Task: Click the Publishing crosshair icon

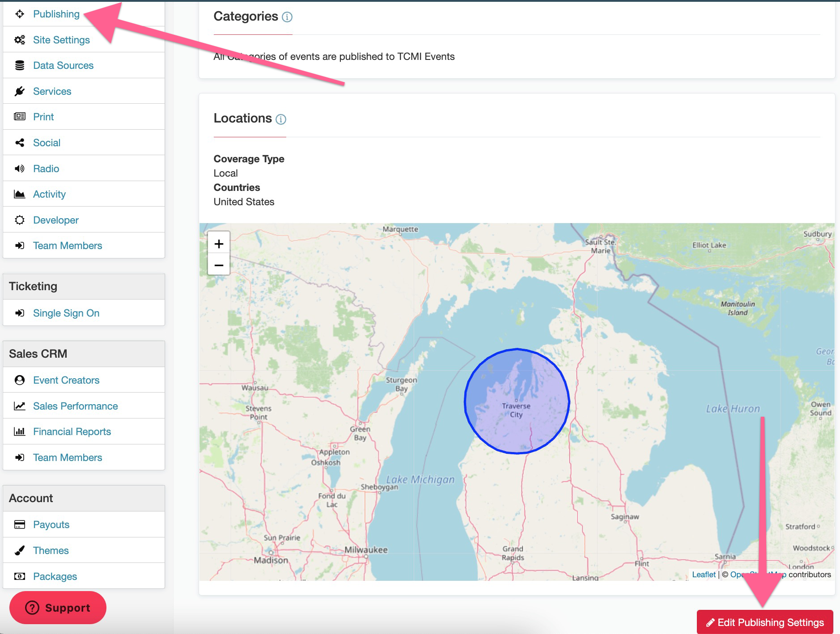Action: click(x=20, y=14)
